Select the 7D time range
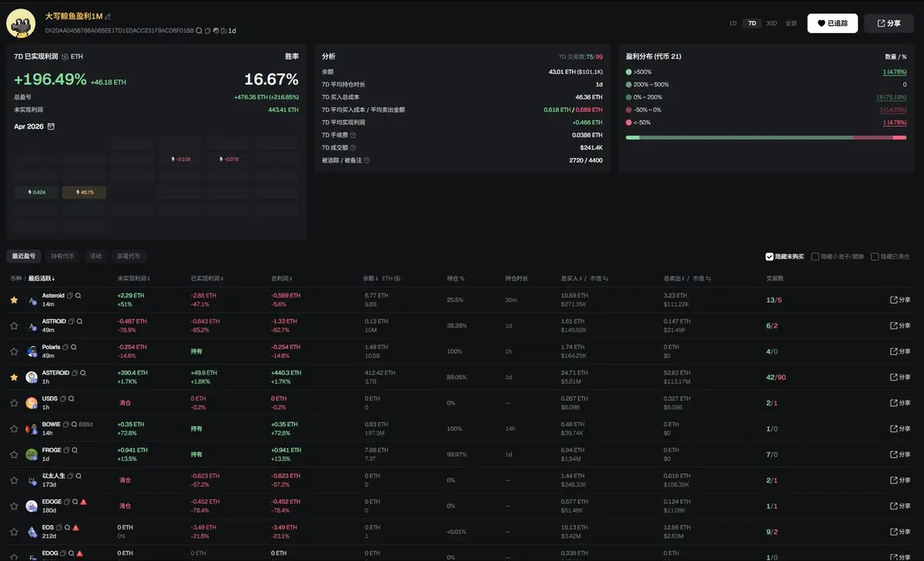 (x=752, y=23)
